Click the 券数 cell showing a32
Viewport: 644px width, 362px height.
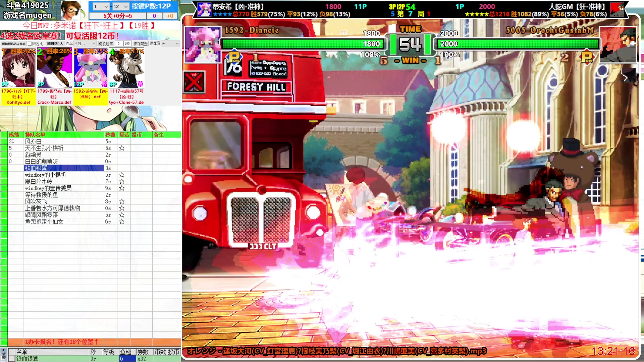pos(145,359)
